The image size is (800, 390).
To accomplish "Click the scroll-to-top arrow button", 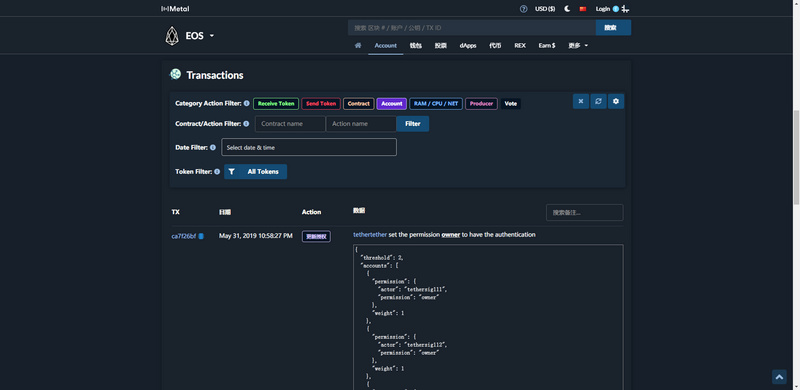I will (x=779, y=377).
